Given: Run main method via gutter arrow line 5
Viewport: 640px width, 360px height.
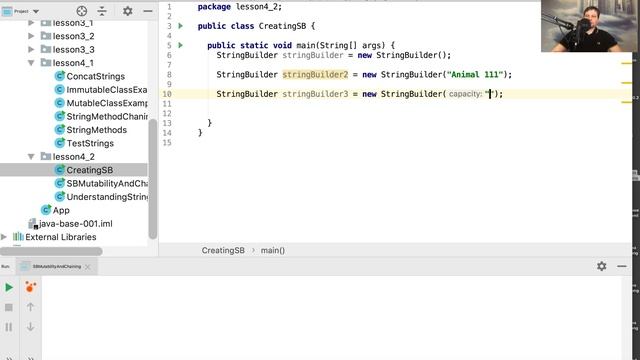Looking at the screenshot, I should [180, 45].
